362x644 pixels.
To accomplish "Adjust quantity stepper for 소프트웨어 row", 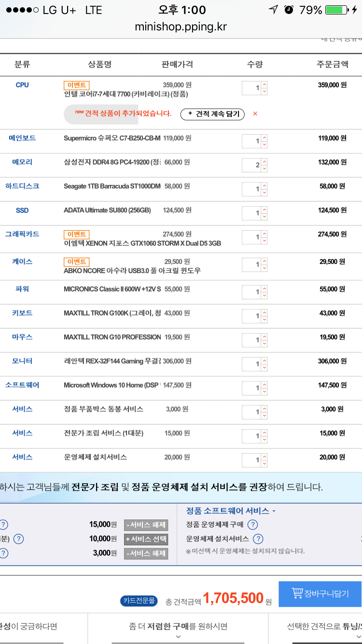I will [x=265, y=388].
